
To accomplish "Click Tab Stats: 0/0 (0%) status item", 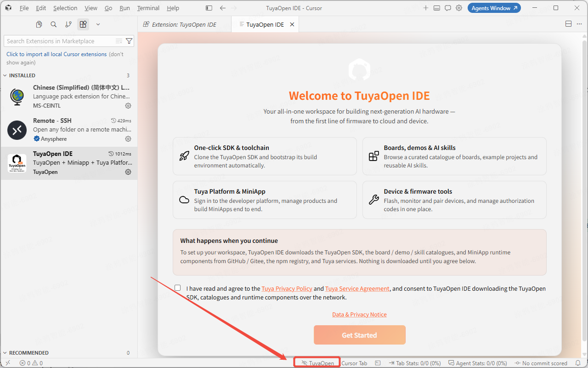I will point(415,363).
